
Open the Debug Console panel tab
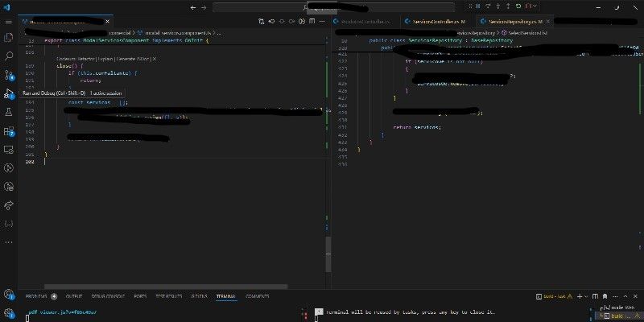click(108, 296)
